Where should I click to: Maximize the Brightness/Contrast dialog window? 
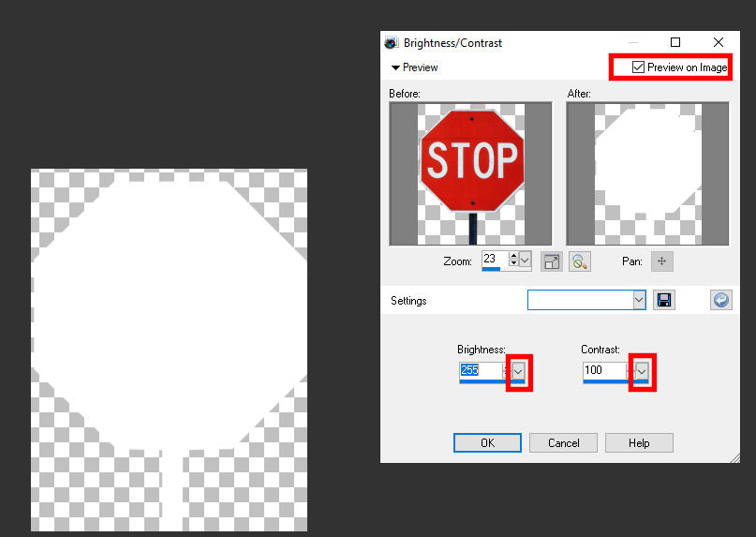[675, 42]
